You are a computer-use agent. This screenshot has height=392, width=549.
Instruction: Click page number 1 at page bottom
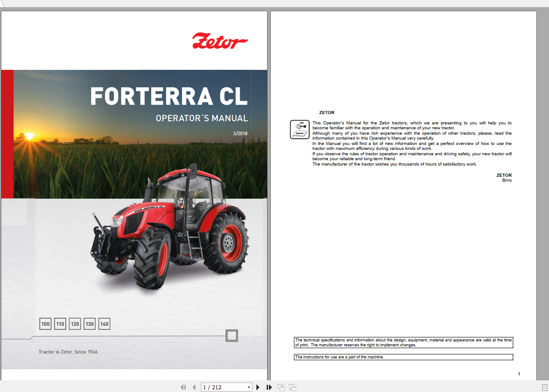[x=519, y=374]
